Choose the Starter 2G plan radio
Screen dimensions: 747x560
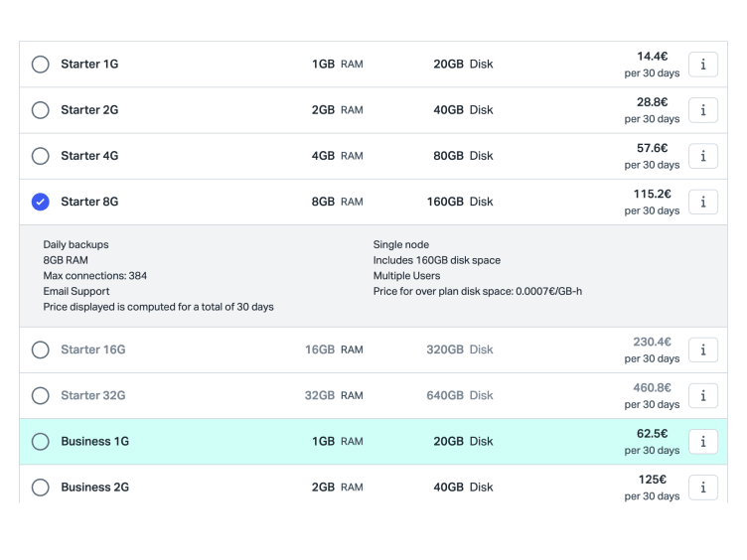coord(41,110)
